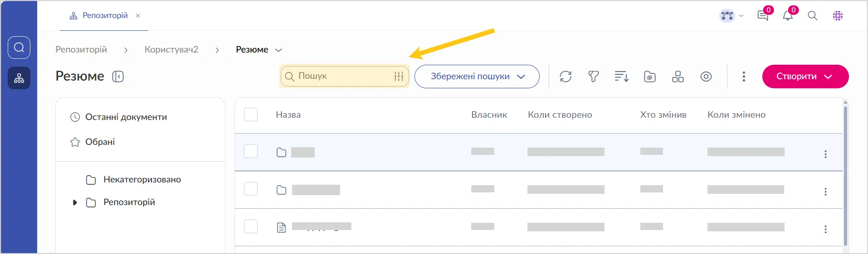Check the document row checkbox
This screenshot has height=254, width=868.
[x=251, y=226]
